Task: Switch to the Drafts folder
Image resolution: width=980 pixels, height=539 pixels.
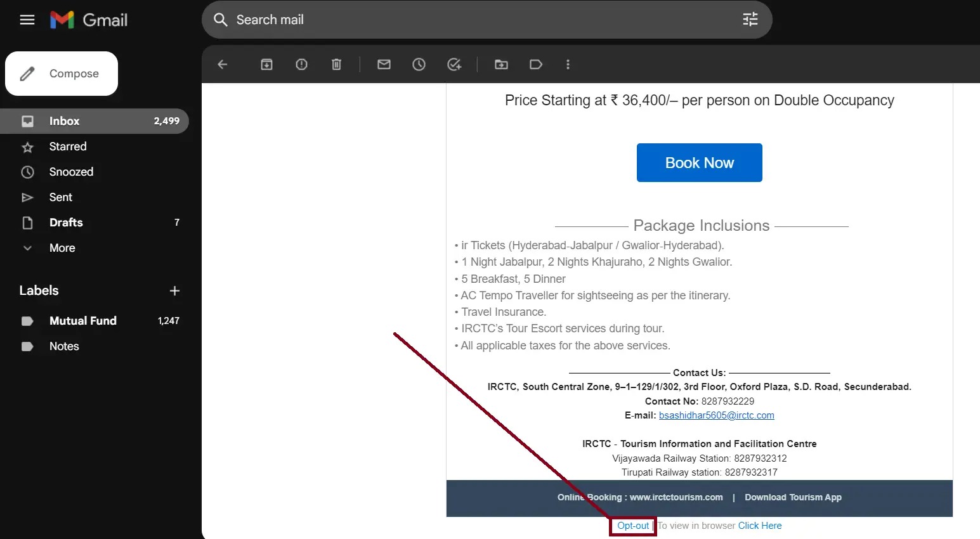Action: pyautogui.click(x=65, y=223)
